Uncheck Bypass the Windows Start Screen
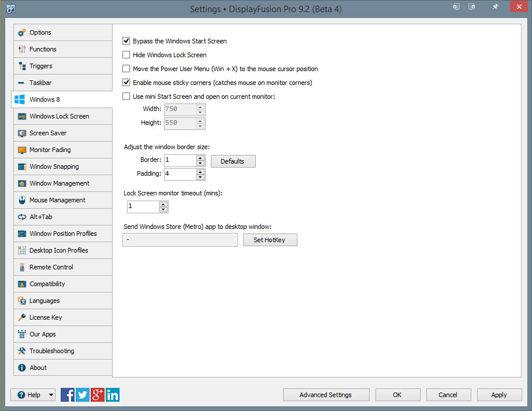Viewport: 532px width, 411px height. pyautogui.click(x=127, y=41)
